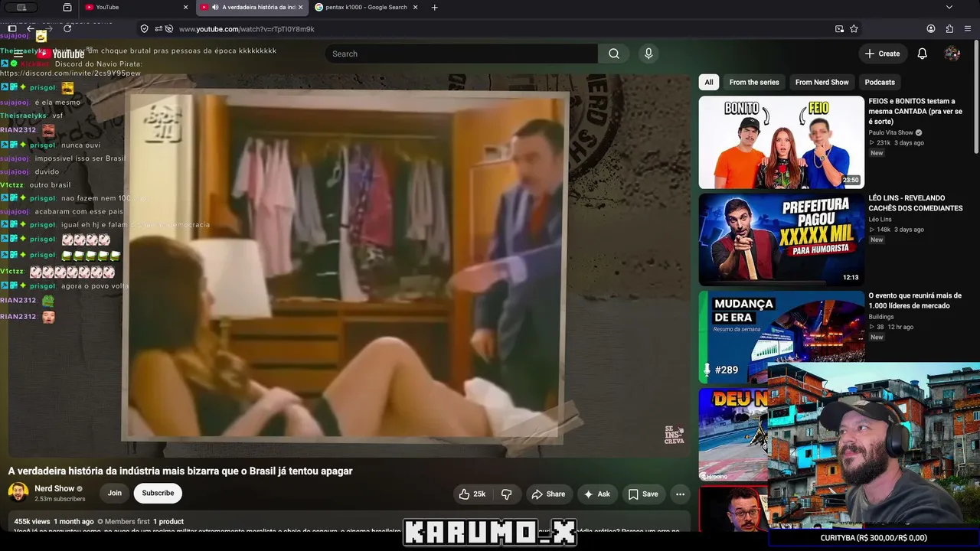Go to YouTube home via logo

[60, 54]
